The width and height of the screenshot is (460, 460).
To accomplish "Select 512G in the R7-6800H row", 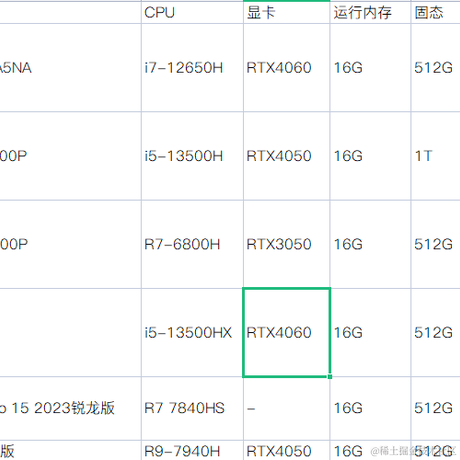I will 436,244.
